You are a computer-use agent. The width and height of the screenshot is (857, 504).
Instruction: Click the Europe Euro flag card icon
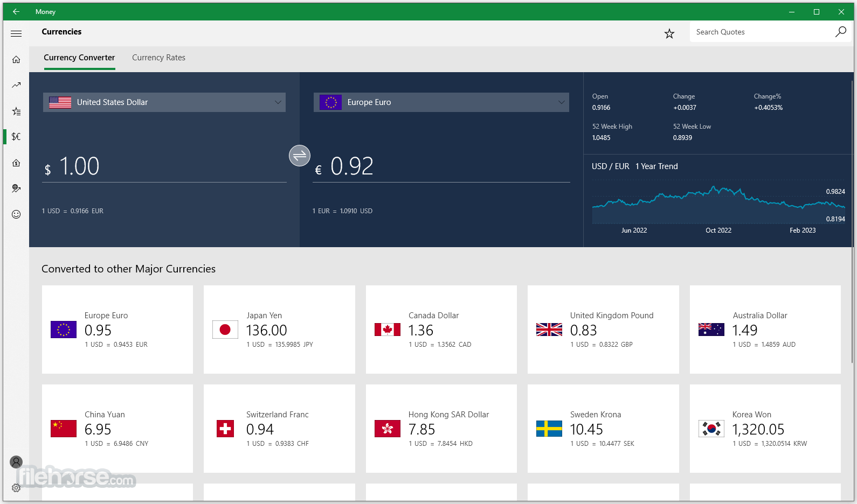click(64, 330)
